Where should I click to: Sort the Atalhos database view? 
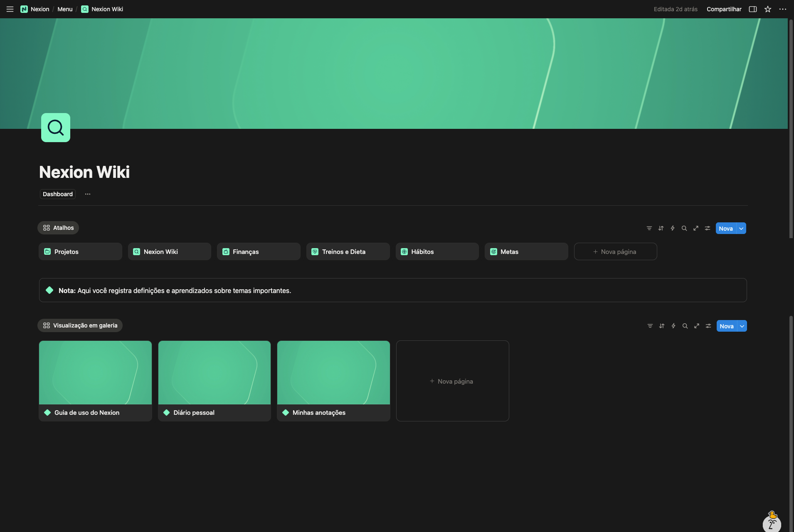(661, 228)
